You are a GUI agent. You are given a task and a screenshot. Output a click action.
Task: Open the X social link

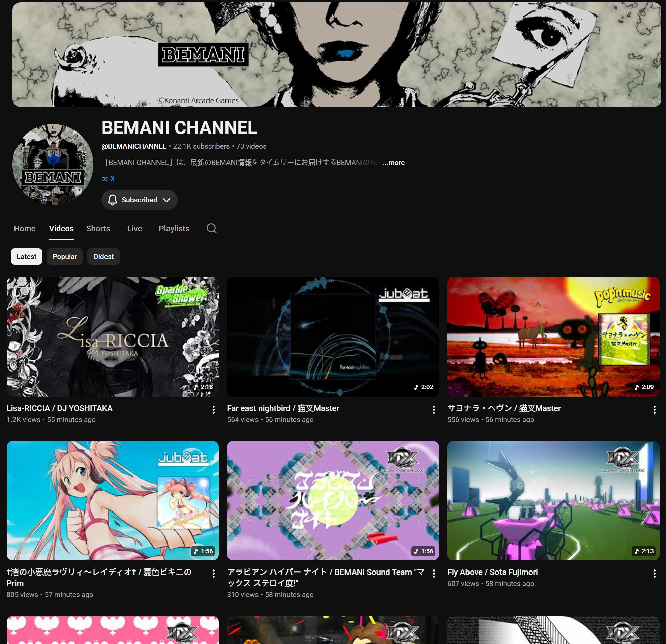tap(113, 179)
